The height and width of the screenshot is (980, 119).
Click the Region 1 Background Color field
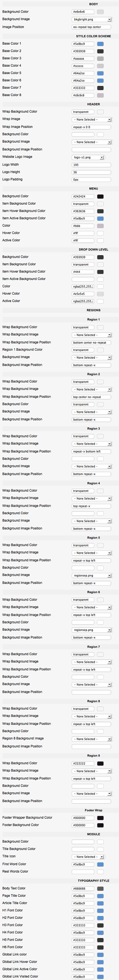[x=83, y=350]
